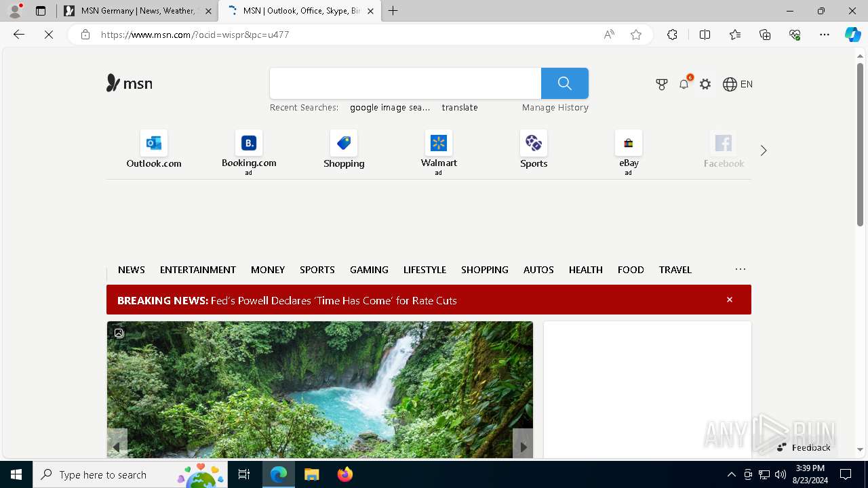Open Windows Start menu
Image resolution: width=868 pixels, height=488 pixels.
[16, 474]
